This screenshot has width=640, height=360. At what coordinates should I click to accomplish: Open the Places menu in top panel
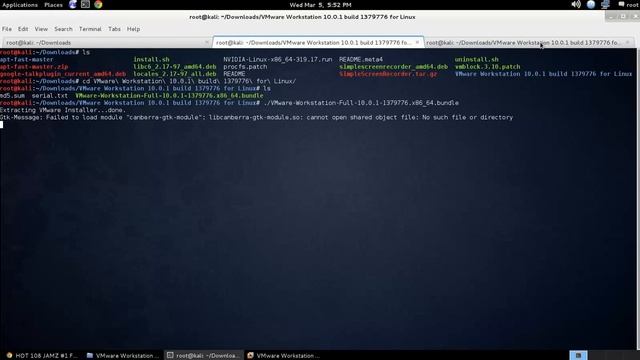click(53, 5)
